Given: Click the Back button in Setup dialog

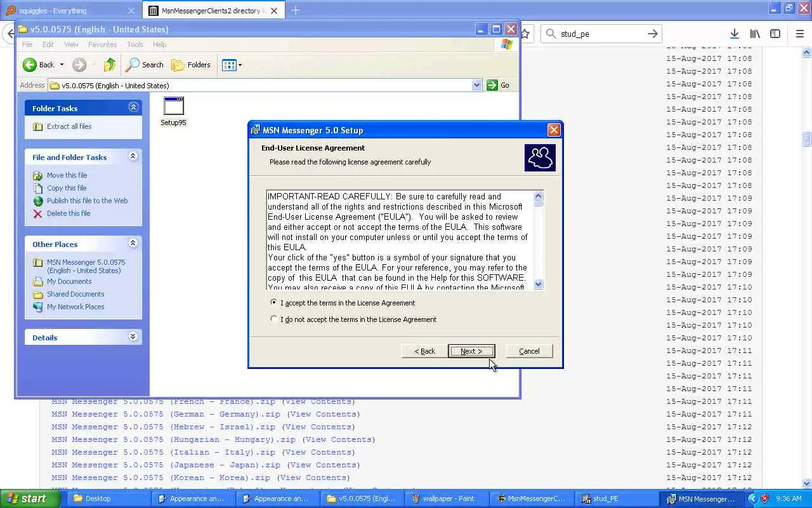Looking at the screenshot, I should [x=424, y=351].
